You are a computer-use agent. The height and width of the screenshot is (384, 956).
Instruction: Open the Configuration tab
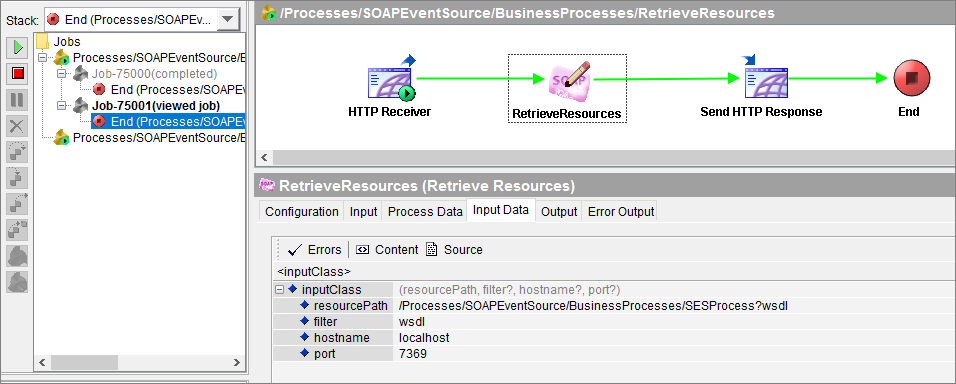pyautogui.click(x=302, y=212)
